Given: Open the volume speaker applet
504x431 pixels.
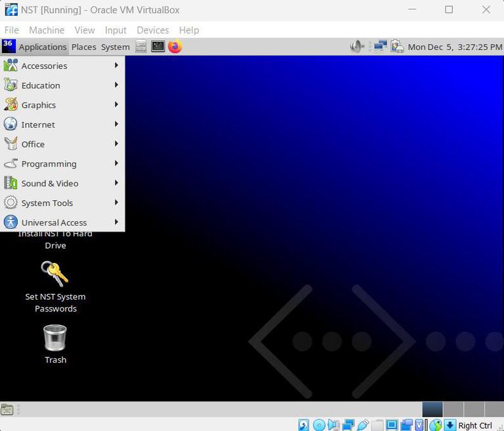Looking at the screenshot, I should (357, 47).
